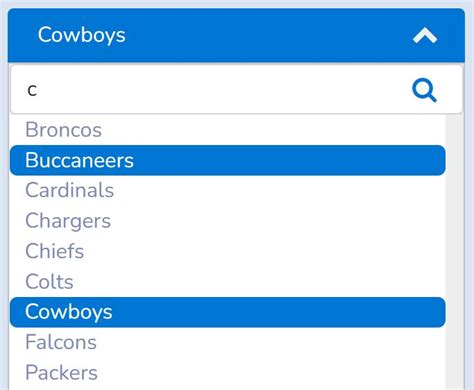Image resolution: width=474 pixels, height=390 pixels.
Task: Place cursor after 'c' in filter box
Action: tap(38, 90)
